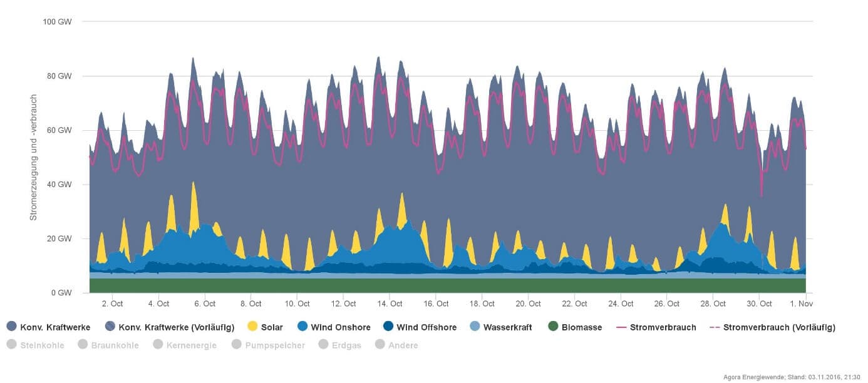Click the 30. Oct x-axis date label
The width and height of the screenshot is (868, 383).
(759, 304)
